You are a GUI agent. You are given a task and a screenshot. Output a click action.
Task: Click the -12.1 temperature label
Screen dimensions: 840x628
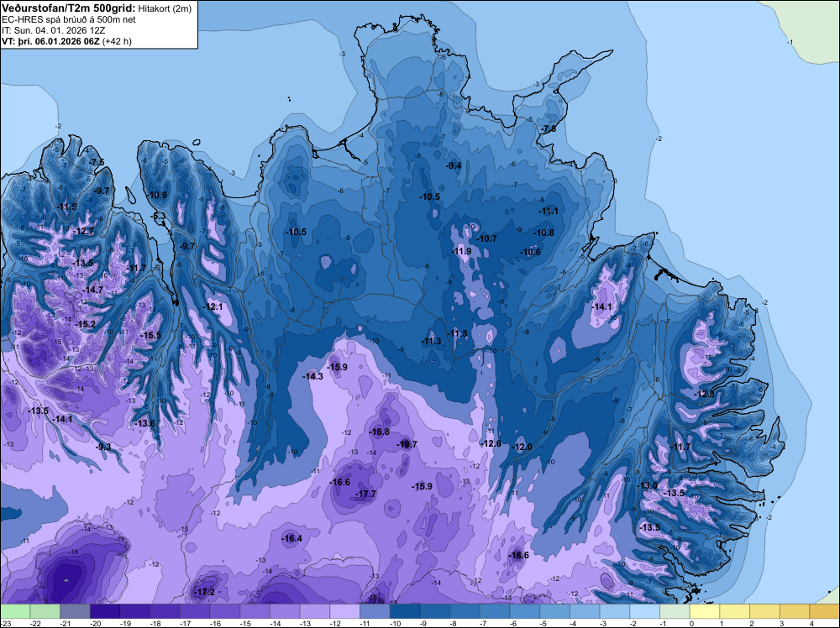coord(213,306)
